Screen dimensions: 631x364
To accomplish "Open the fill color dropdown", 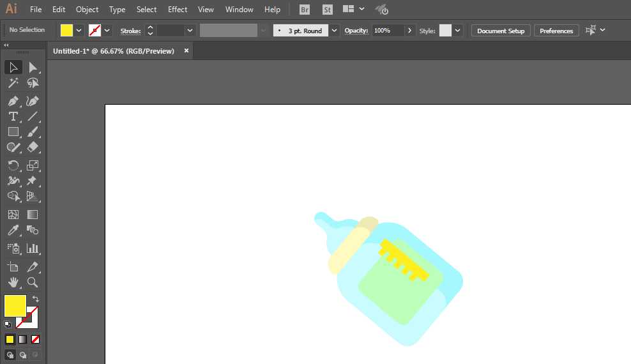I will click(79, 30).
